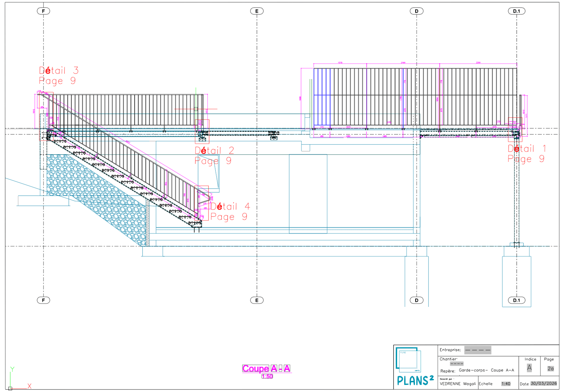The height and width of the screenshot is (392, 563).
Task: Click the Echelle field 1:40
Action: pyautogui.click(x=506, y=384)
